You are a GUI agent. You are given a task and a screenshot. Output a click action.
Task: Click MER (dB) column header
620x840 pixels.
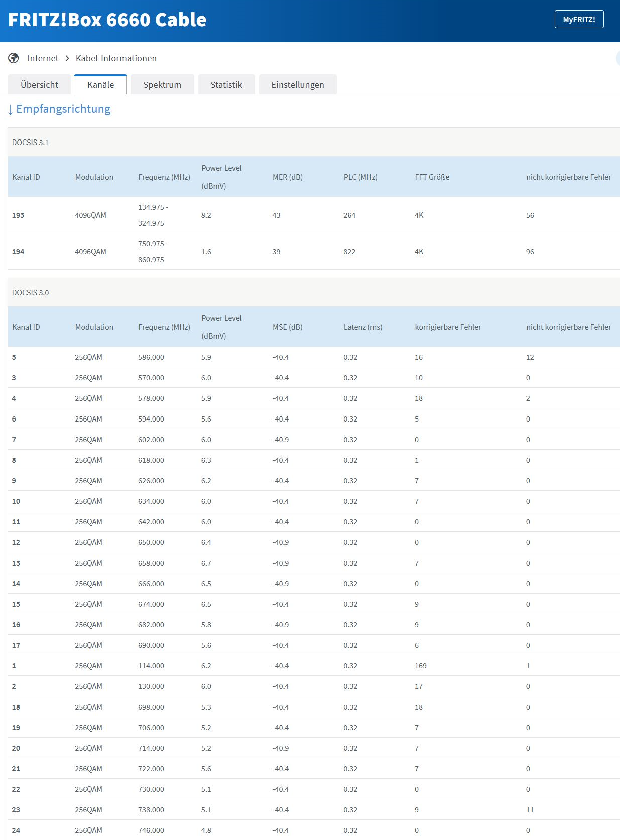coord(288,177)
